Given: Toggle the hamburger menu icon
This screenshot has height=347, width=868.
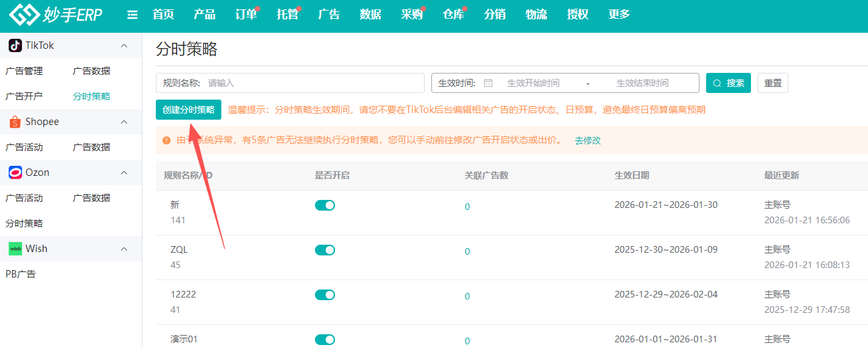Looking at the screenshot, I should 132,15.
